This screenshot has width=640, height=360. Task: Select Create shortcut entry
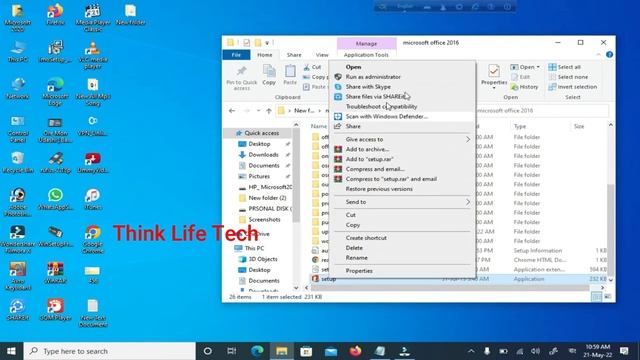click(366, 238)
